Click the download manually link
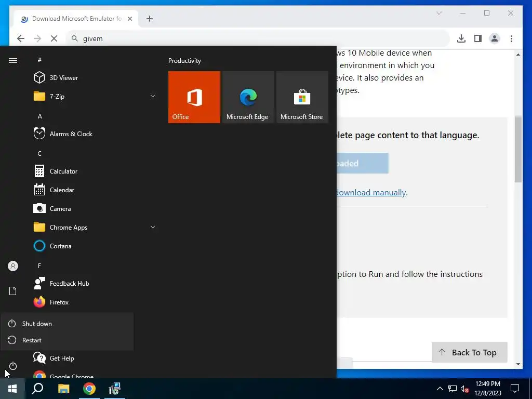532x399 pixels. (371, 193)
